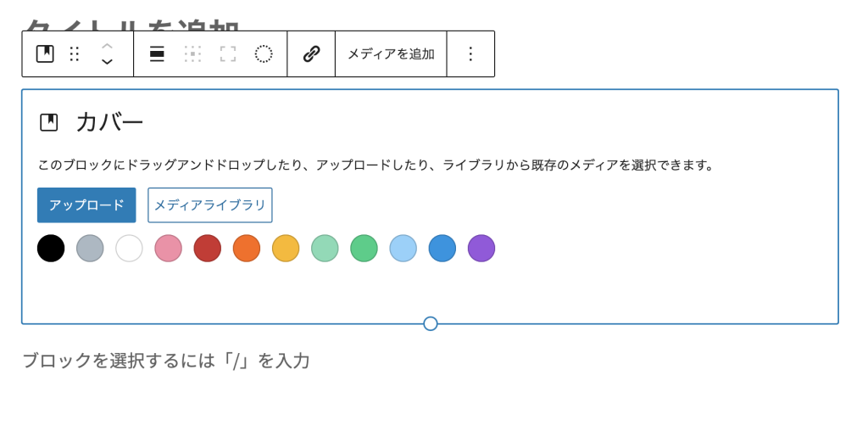Select the black color swatch
This screenshot has height=426, width=868.
click(x=51, y=249)
